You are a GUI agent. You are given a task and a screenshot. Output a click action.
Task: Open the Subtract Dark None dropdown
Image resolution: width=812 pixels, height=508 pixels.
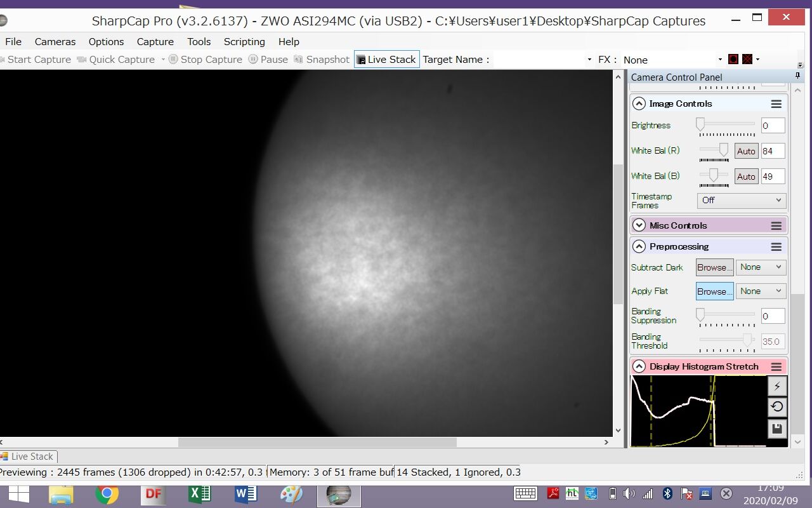[761, 267]
